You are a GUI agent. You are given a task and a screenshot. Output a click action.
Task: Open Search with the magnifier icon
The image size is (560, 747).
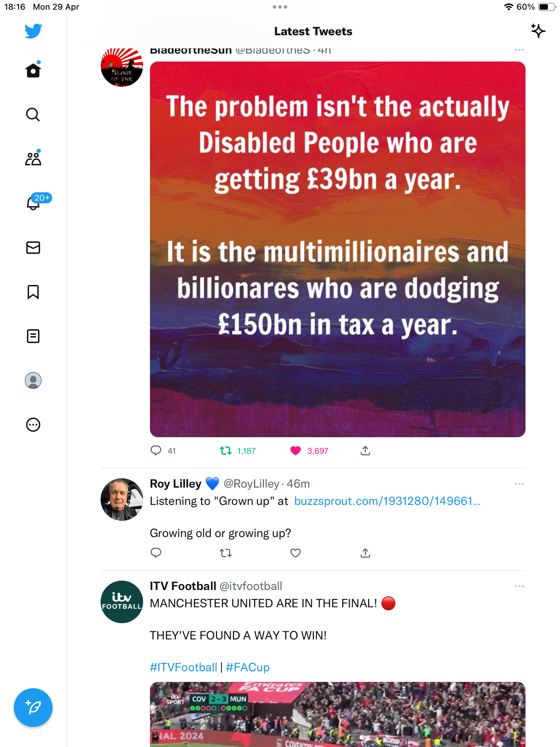pyautogui.click(x=33, y=114)
